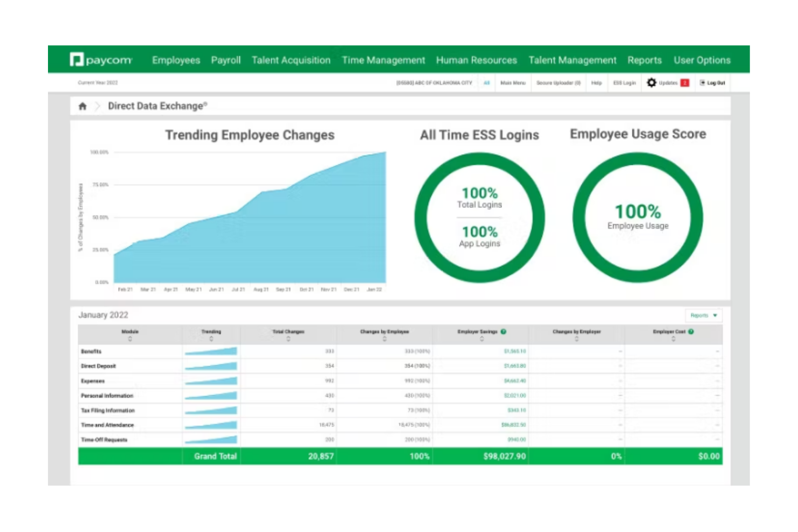Screen dimensions: 798x532
Task: Sort by Employer Savings column arrows
Action: 482,339
